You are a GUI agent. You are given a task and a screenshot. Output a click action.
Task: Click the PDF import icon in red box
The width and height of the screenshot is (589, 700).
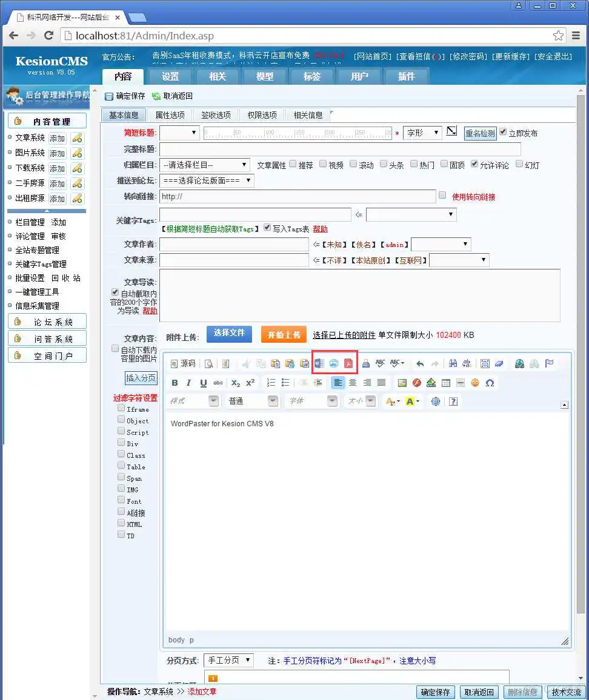point(348,363)
